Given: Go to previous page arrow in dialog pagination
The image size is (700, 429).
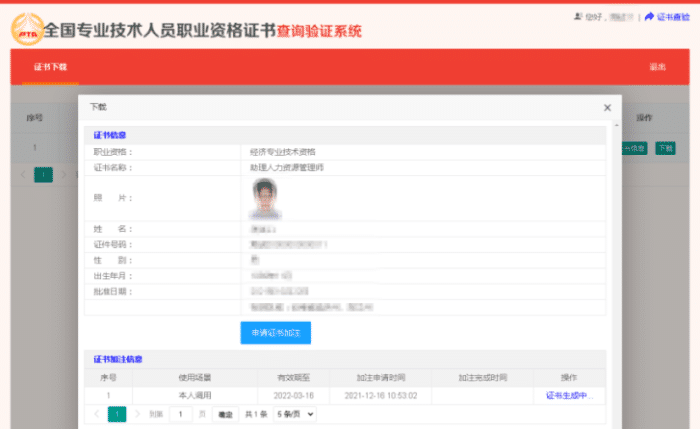Looking at the screenshot, I should [97, 414].
